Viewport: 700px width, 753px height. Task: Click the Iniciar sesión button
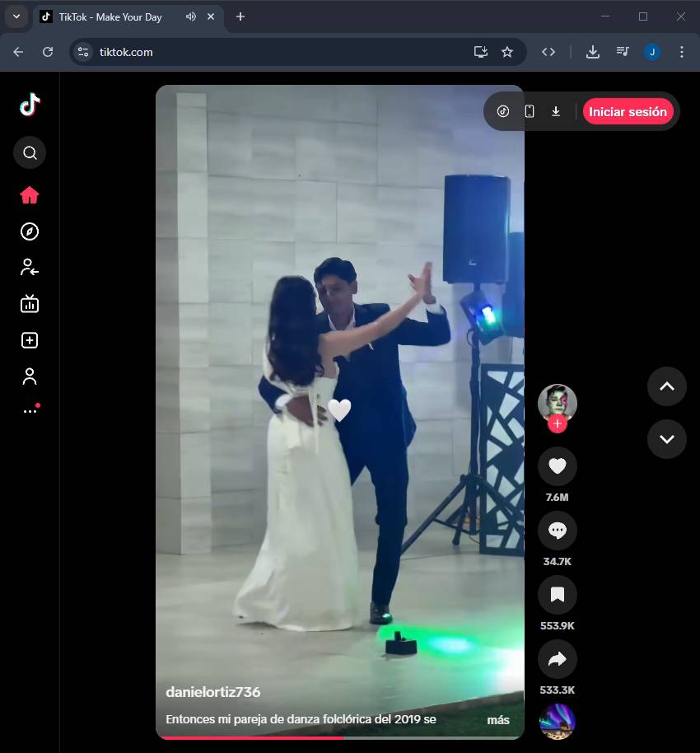(x=628, y=112)
